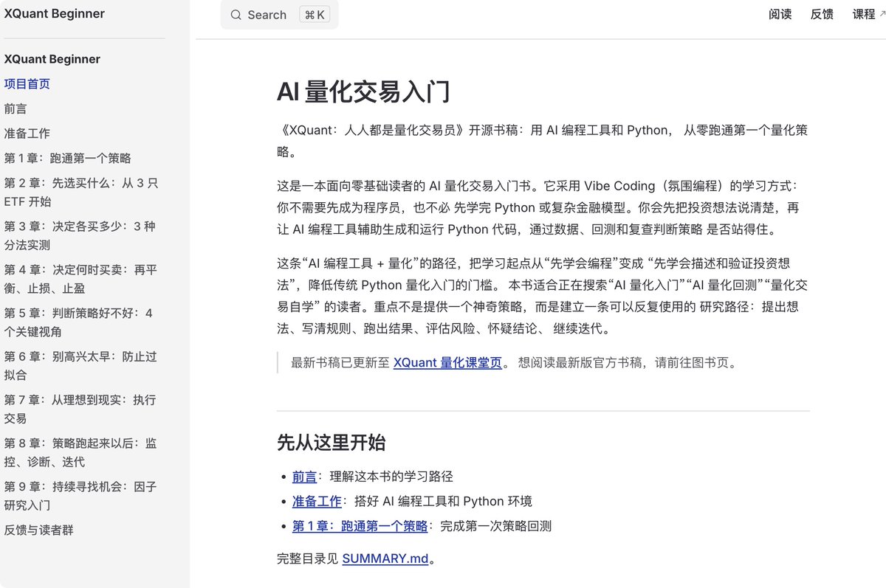Open sidebar chapter 第 4 章：决定何时买卖
This screenshot has width=886, height=588.
click(x=80, y=279)
